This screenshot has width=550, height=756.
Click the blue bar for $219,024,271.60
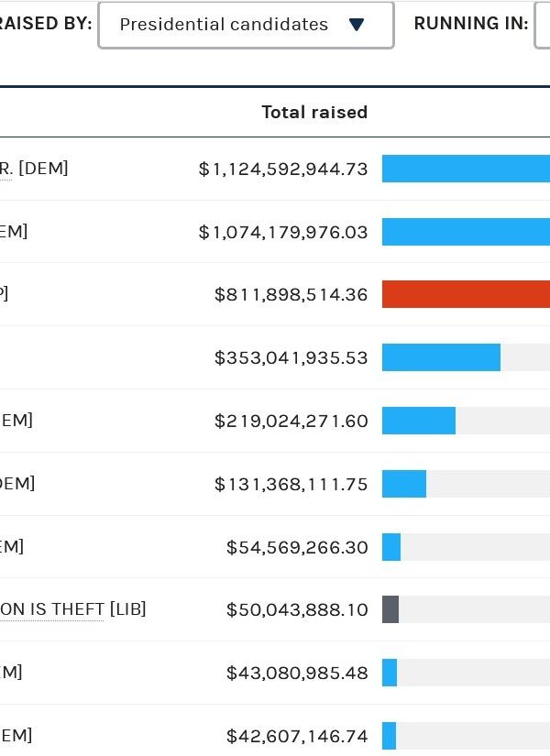pos(419,421)
